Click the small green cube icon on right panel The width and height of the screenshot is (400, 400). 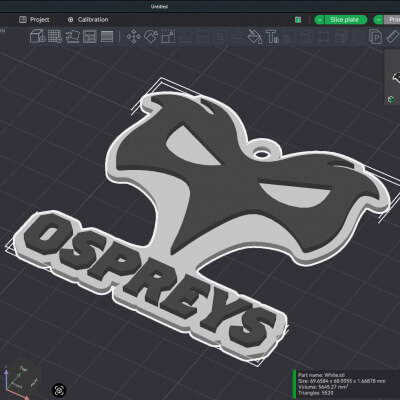(391, 99)
